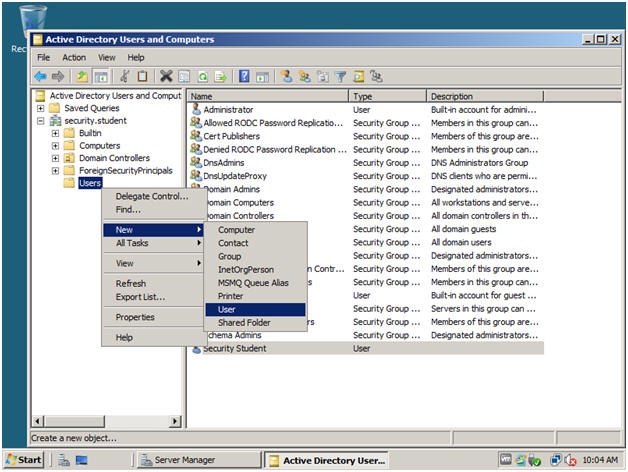Select Printer from the New submenu

click(255, 296)
